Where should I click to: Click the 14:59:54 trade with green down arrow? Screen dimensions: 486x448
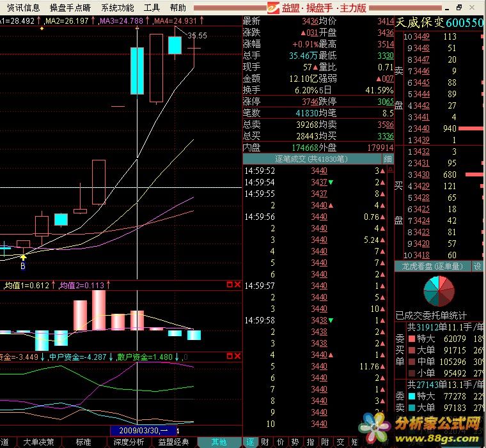(x=314, y=183)
